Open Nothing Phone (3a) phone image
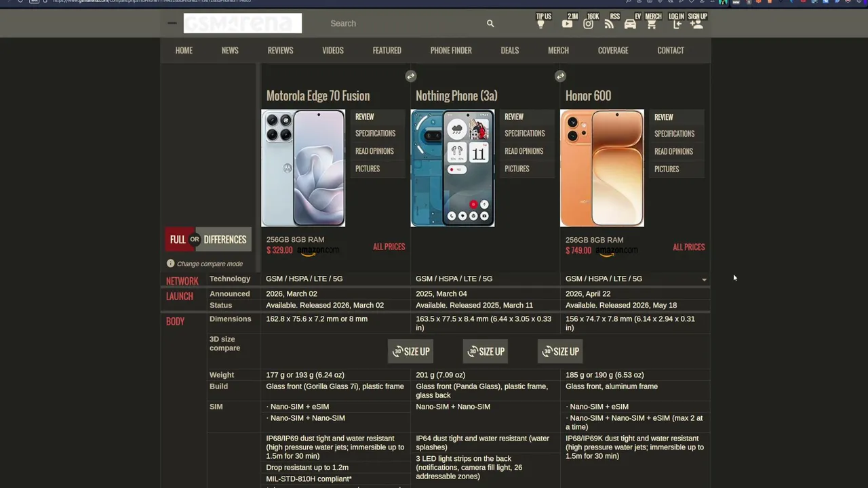The width and height of the screenshot is (868, 488). click(452, 168)
